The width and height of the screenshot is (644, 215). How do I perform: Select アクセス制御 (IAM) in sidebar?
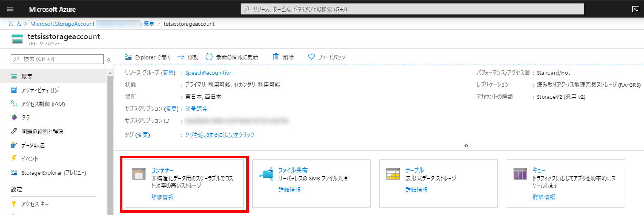click(x=43, y=104)
